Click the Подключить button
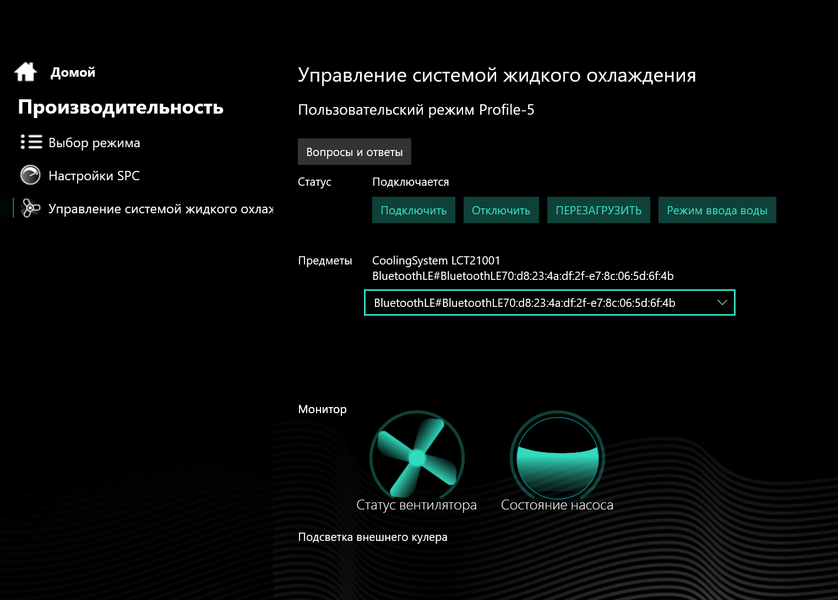Image resolution: width=838 pixels, height=600 pixels. click(414, 210)
